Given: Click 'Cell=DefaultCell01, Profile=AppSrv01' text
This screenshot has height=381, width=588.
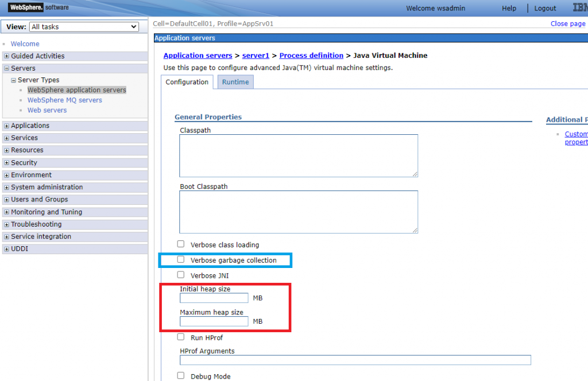Looking at the screenshot, I should (x=213, y=24).
